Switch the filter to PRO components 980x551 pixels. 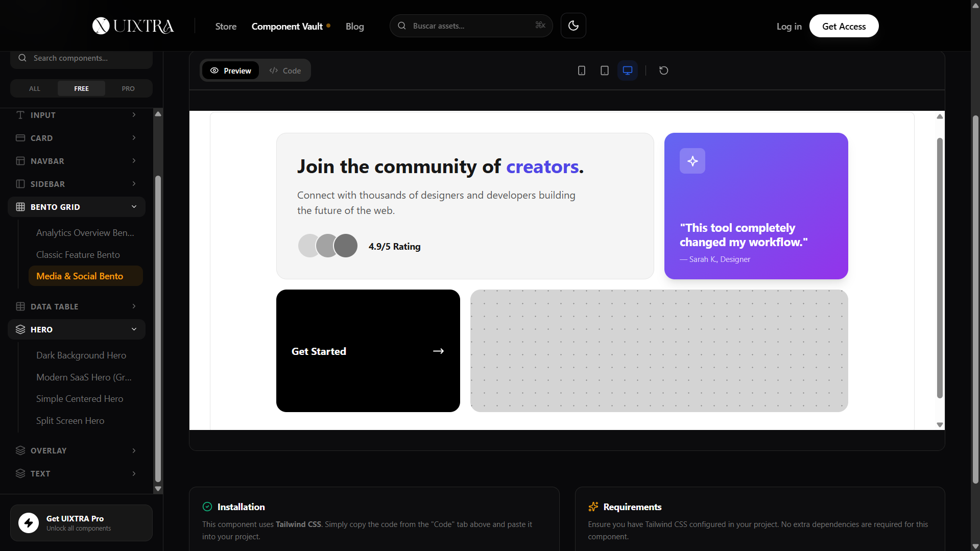click(x=128, y=88)
